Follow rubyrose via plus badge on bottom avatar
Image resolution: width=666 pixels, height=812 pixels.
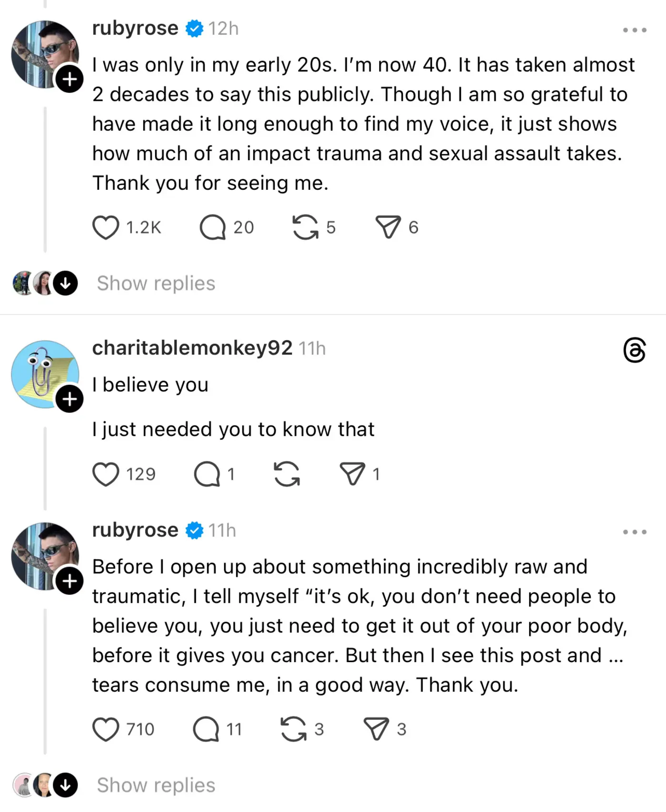coord(69,581)
